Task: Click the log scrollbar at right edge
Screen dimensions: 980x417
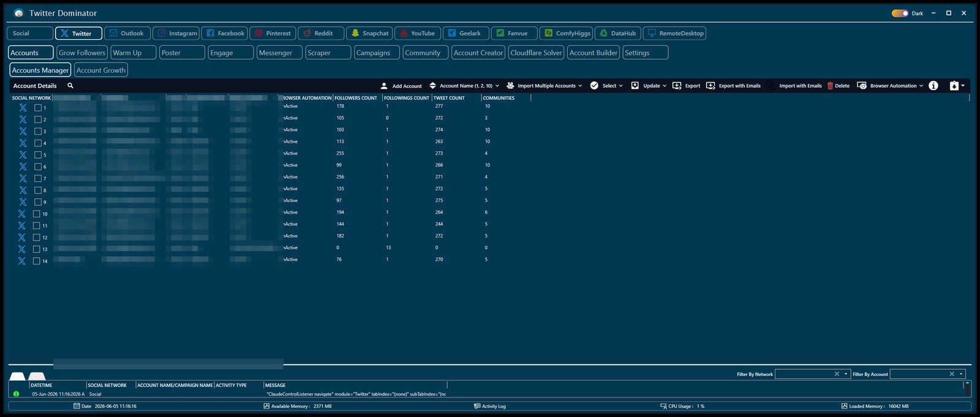Action: point(967,388)
